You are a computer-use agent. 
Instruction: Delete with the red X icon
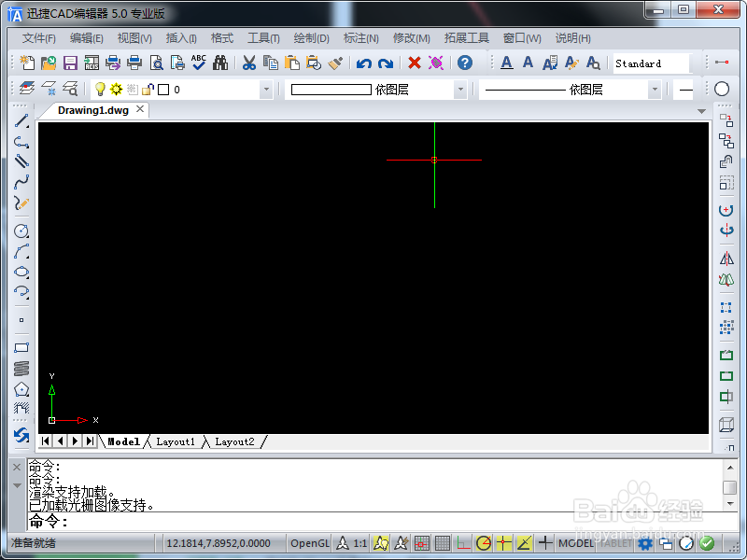(x=415, y=63)
